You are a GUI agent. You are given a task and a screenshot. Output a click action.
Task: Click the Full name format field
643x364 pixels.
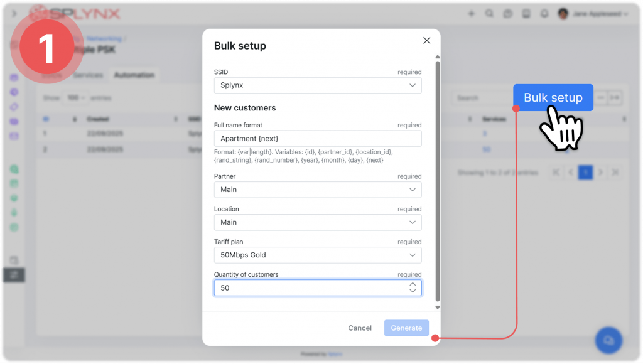coord(317,139)
